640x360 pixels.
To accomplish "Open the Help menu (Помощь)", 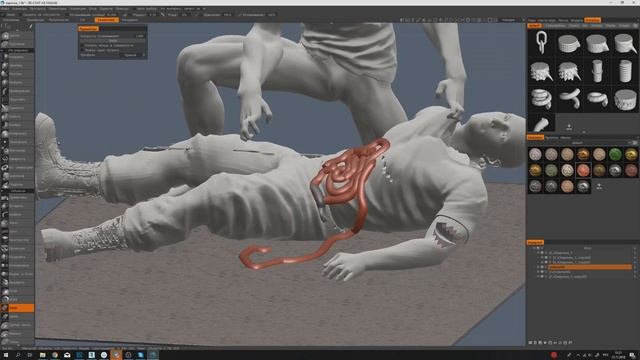I will [x=122, y=9].
